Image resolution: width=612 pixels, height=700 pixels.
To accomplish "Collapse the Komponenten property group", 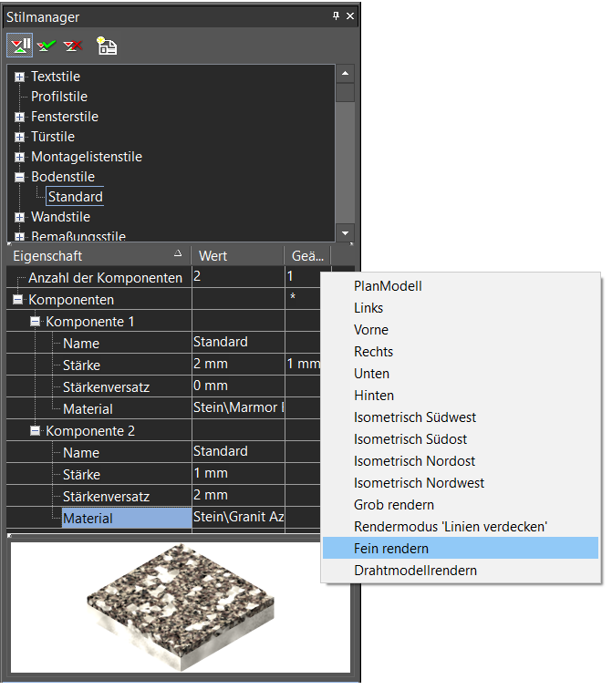I will pos(18,300).
